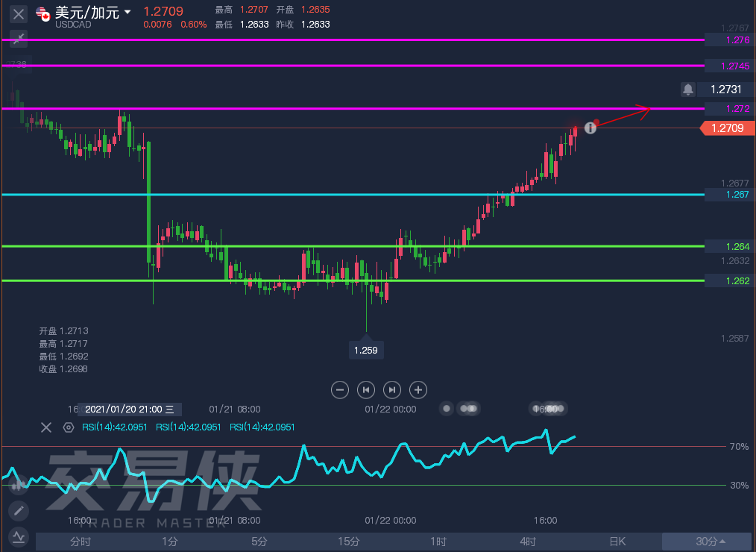Select the 1.276 magenta price line label
The height and width of the screenshot is (552, 756).
[x=730, y=40]
